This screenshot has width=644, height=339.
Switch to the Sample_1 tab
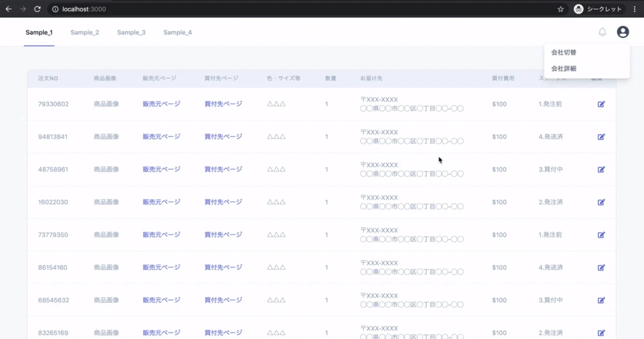coord(39,32)
